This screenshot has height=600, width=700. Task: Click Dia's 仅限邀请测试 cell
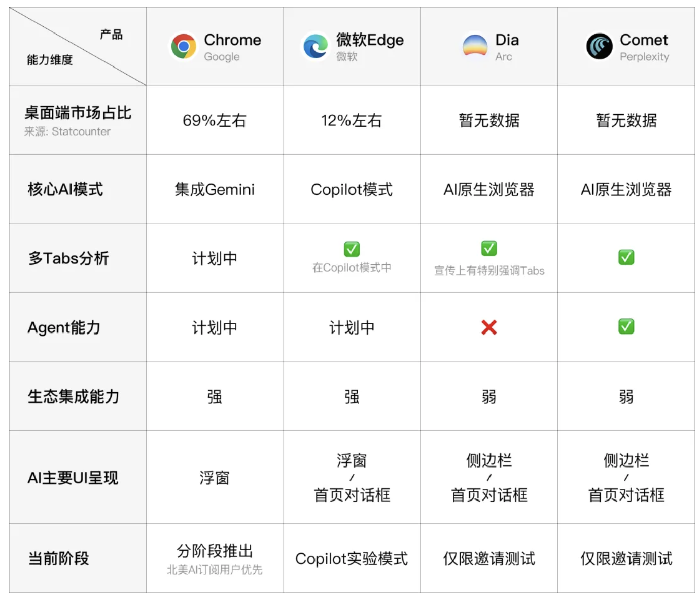click(x=489, y=558)
